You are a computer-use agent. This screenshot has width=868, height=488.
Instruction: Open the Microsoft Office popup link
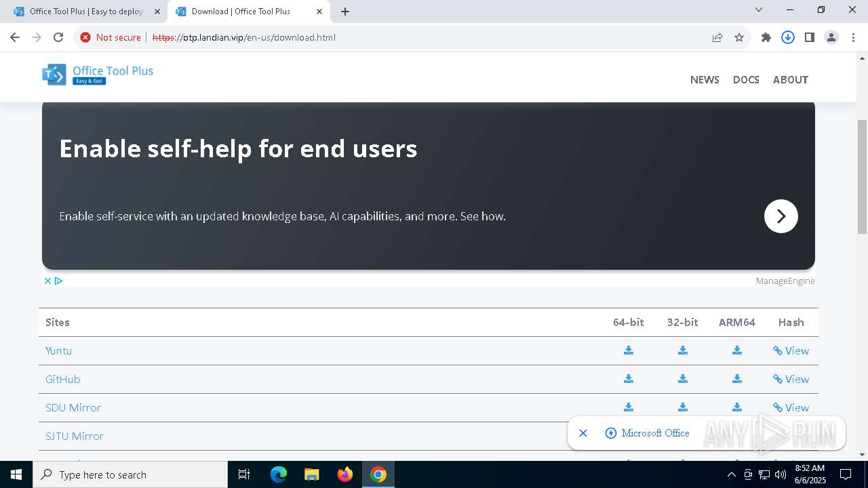648,433
